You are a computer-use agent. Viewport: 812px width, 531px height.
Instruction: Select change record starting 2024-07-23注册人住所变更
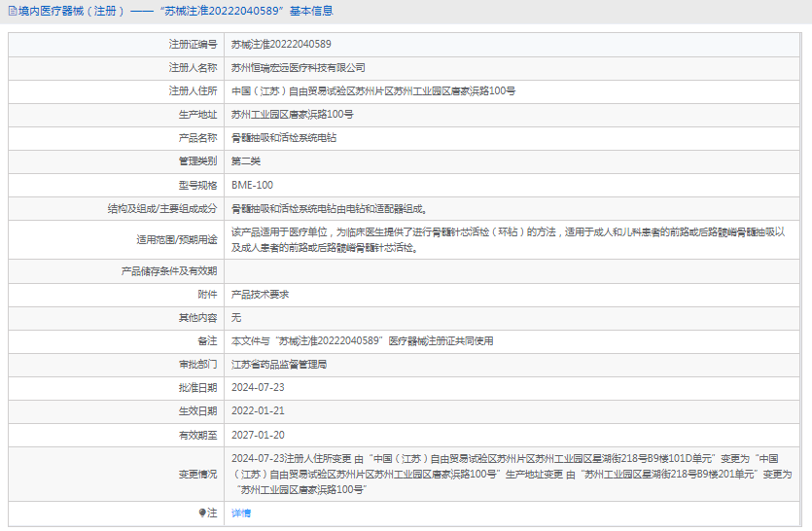[512, 475]
